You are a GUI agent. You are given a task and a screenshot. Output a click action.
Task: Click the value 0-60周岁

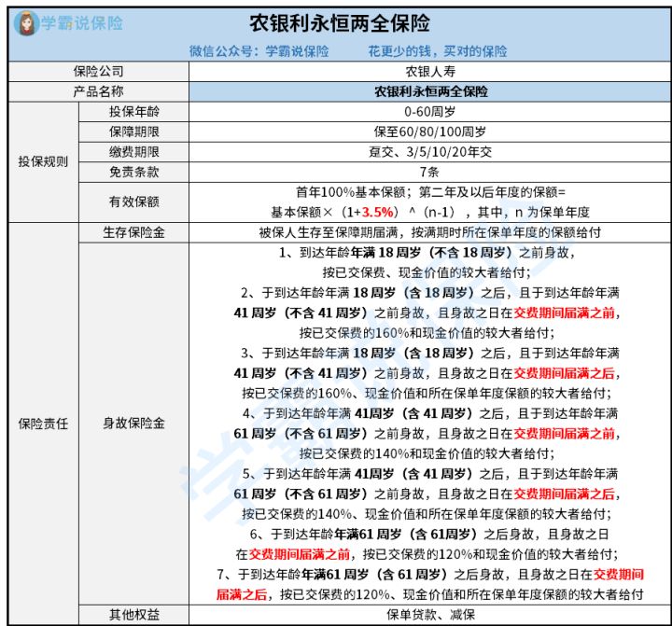pyautogui.click(x=430, y=112)
